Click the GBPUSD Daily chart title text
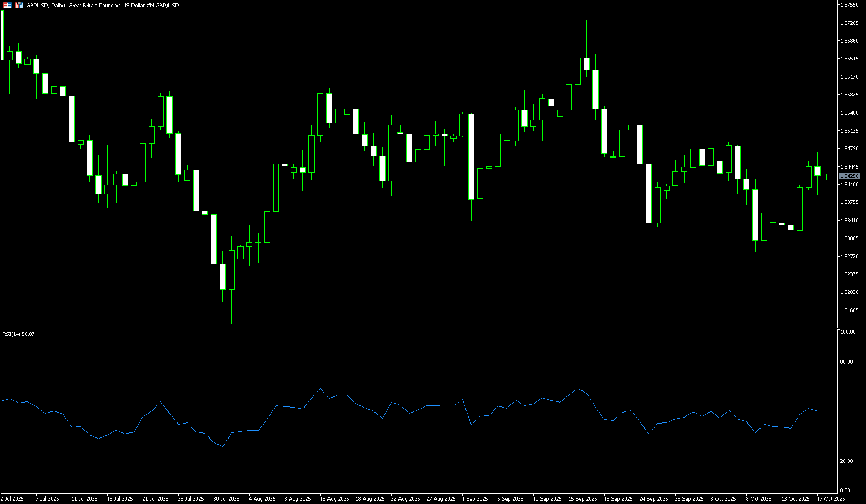 point(103,5)
